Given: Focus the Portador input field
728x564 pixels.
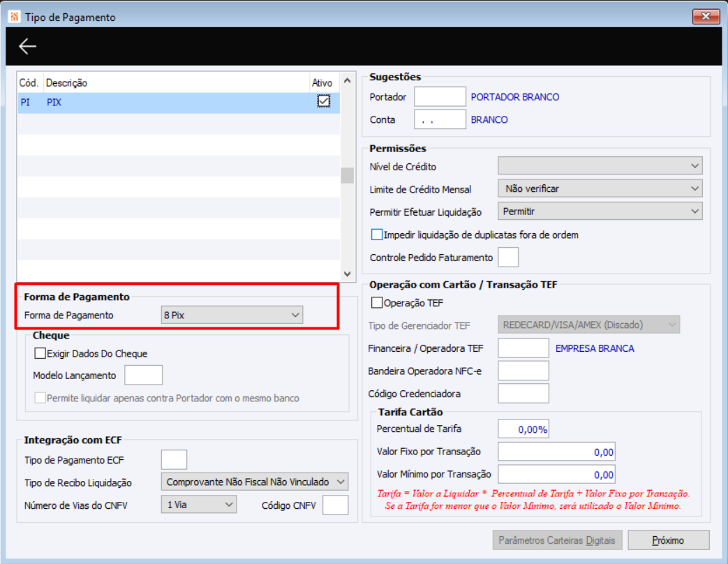Looking at the screenshot, I should pyautogui.click(x=440, y=96).
